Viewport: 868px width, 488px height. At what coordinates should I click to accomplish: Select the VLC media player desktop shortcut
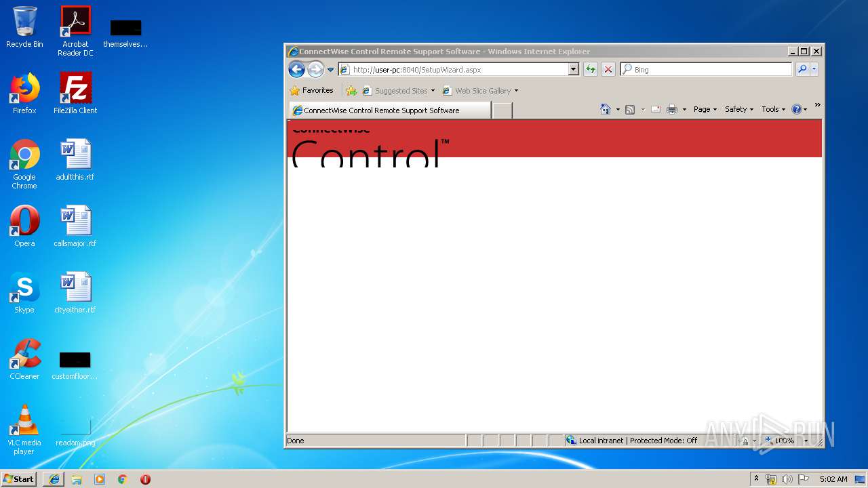click(x=24, y=430)
